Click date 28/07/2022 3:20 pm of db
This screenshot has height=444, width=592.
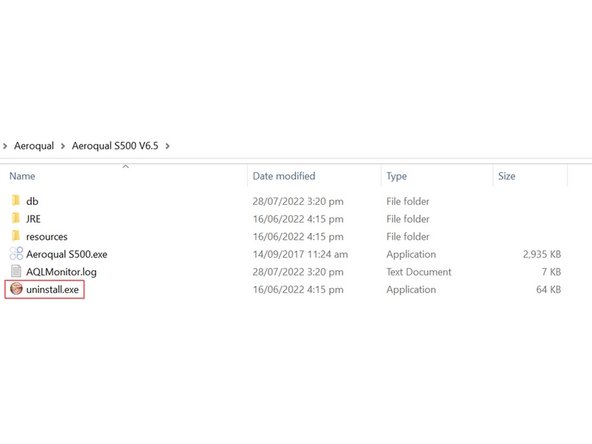tap(298, 201)
